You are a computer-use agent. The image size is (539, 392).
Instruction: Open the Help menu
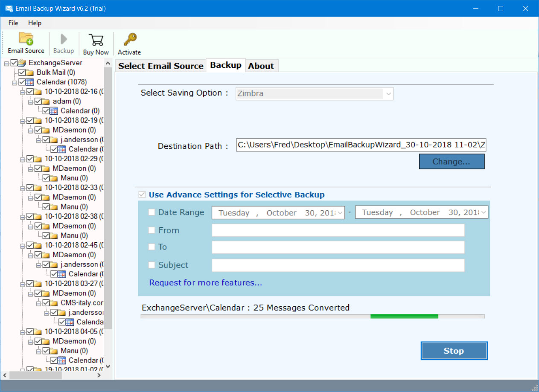(x=35, y=23)
